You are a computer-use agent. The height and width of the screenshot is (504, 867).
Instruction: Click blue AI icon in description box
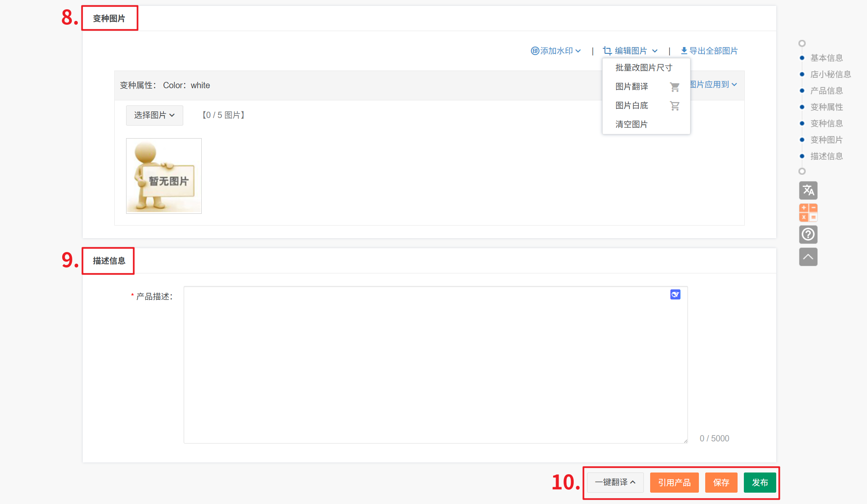[675, 294]
